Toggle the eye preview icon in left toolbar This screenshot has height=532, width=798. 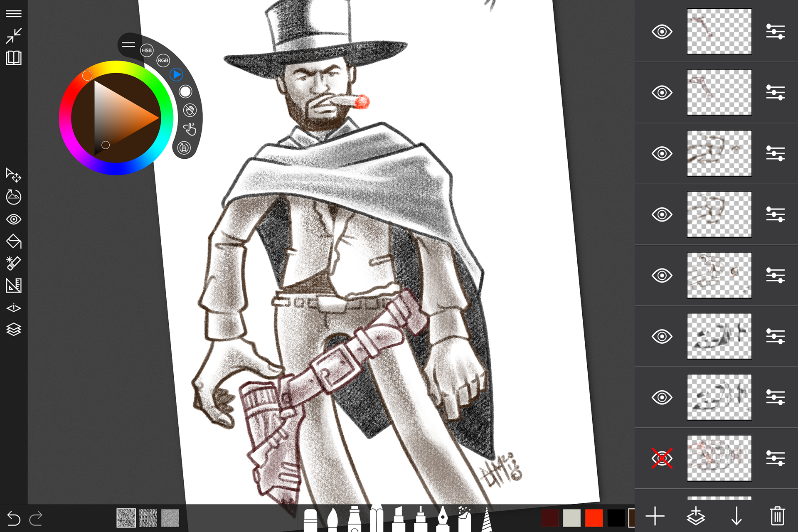click(x=14, y=219)
